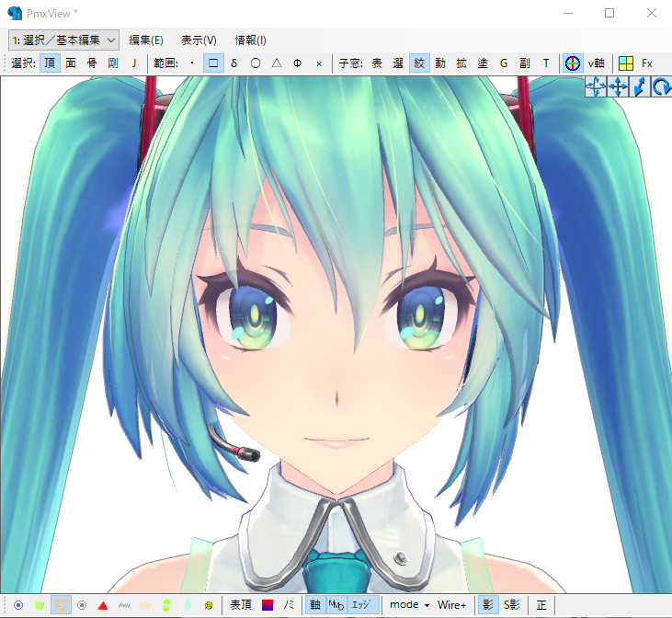
Task: Click the v軸 view axis button
Action: pyautogui.click(x=596, y=63)
